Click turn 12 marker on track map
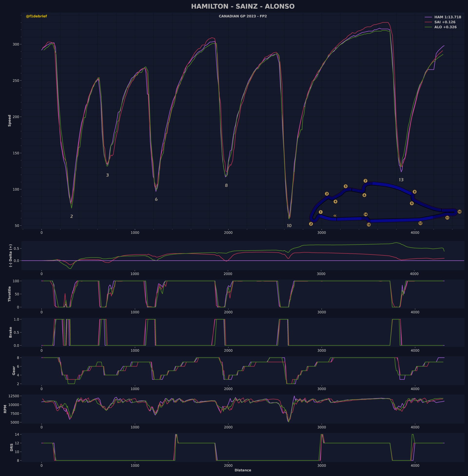This screenshot has height=476, width=468. point(420,223)
